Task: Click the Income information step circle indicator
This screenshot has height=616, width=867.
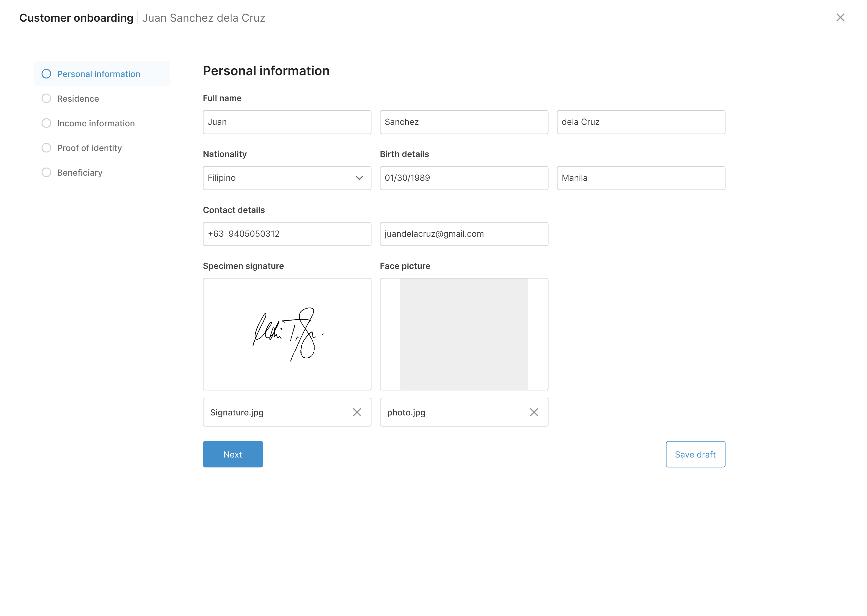Action: (46, 123)
